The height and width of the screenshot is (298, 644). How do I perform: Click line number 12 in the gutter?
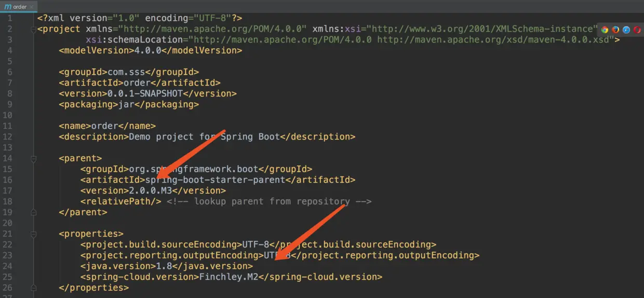point(7,137)
